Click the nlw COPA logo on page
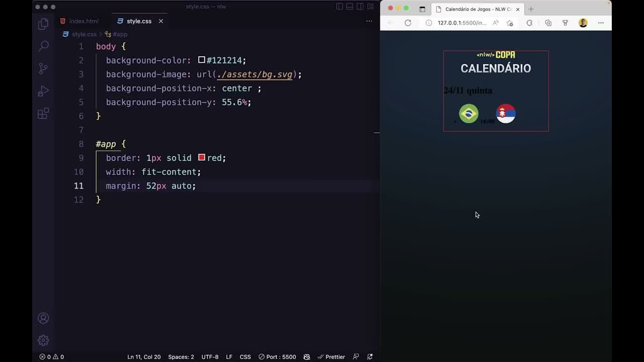The height and width of the screenshot is (362, 644). point(496,55)
